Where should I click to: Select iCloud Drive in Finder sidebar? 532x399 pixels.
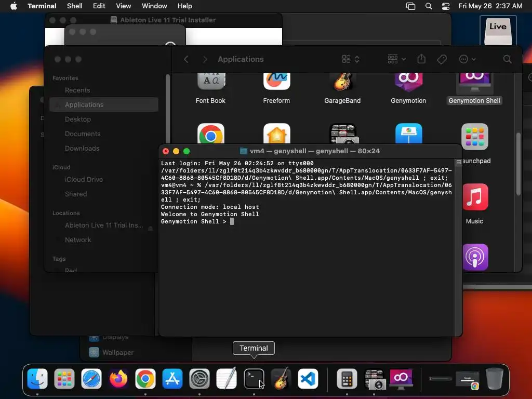(x=104, y=179)
